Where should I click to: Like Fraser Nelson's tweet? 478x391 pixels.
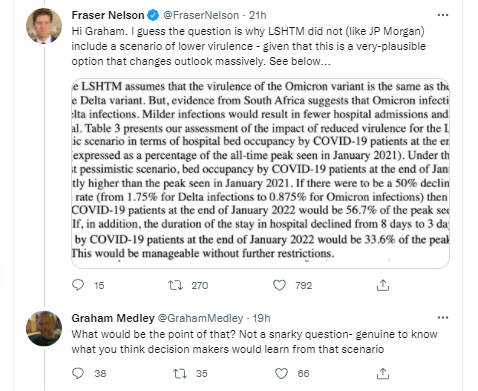[279, 285]
